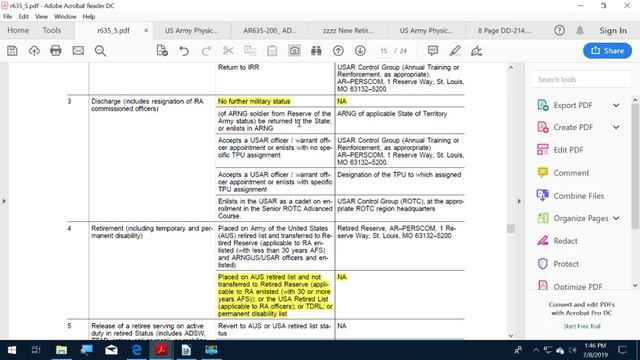
Task: Click the Cut scissors icon
Action: [228, 51]
